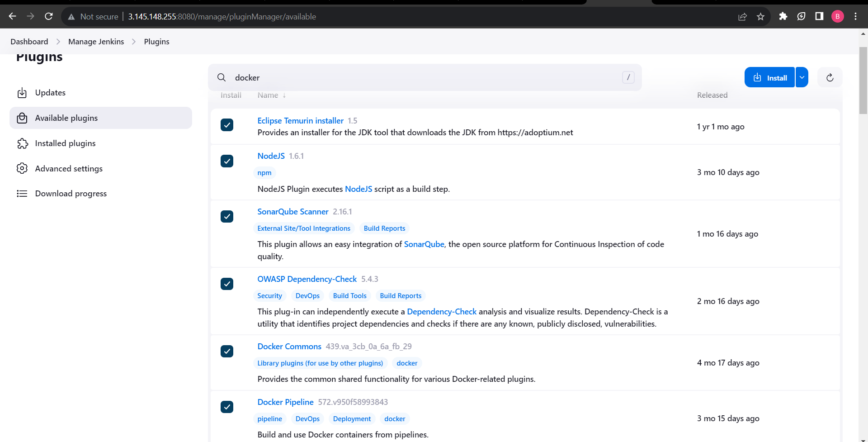Follow the Dependency-Check link in description

coord(442,312)
